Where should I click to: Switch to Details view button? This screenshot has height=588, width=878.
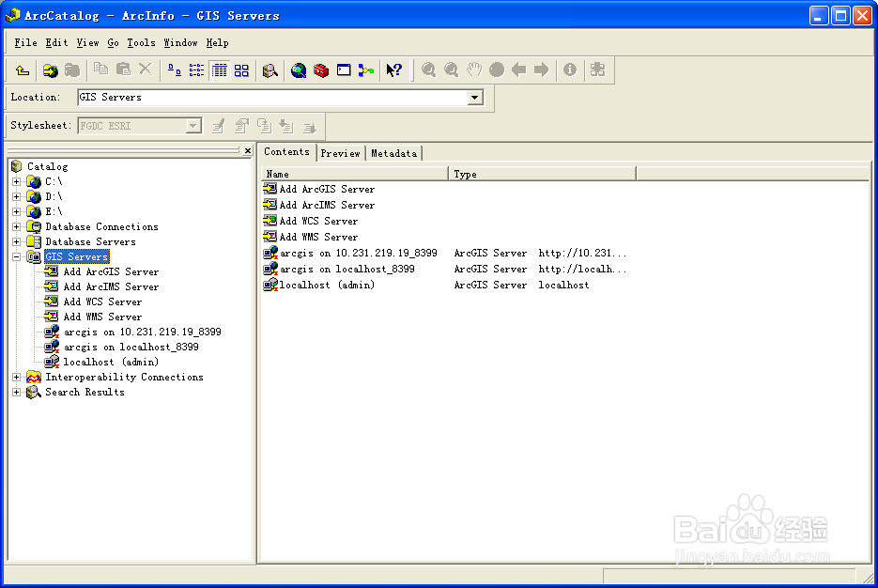click(x=219, y=70)
